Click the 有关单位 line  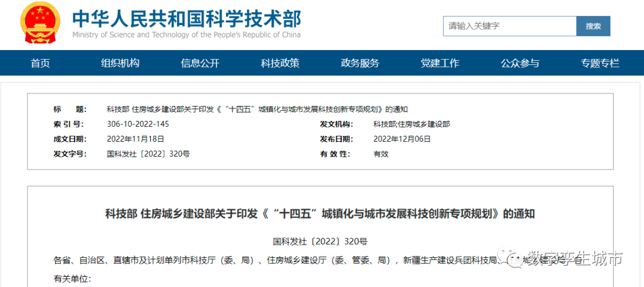pos(73,279)
